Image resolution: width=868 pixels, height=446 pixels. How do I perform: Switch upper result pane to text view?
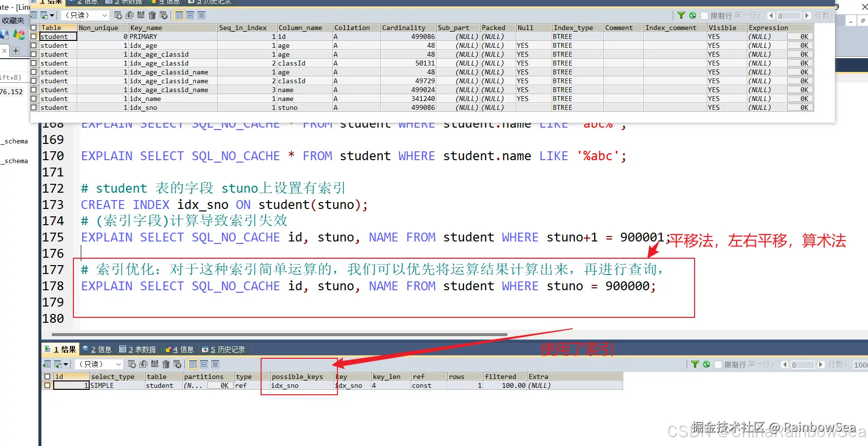[201, 15]
